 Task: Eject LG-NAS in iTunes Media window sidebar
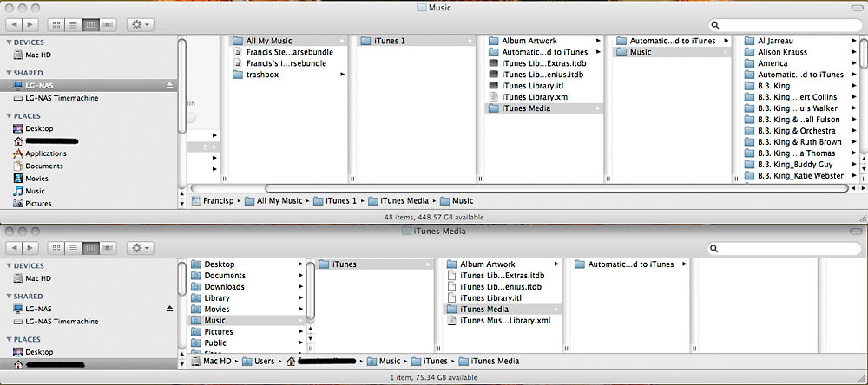170,309
